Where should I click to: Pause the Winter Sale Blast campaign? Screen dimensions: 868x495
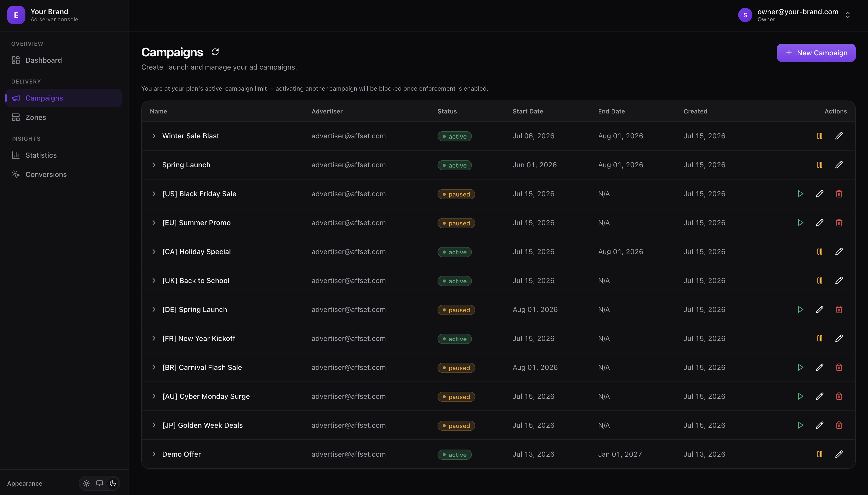(x=820, y=136)
